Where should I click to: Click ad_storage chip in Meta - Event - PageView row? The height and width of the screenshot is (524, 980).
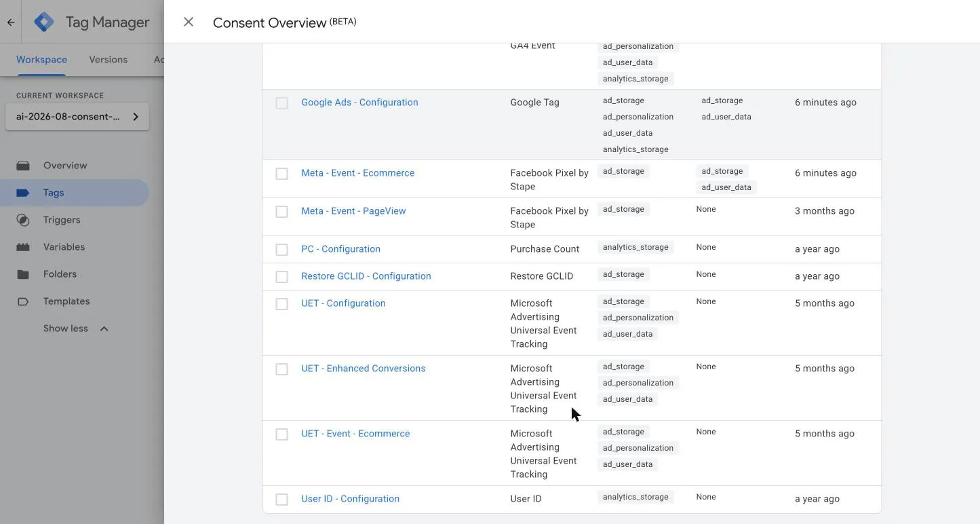tap(623, 209)
